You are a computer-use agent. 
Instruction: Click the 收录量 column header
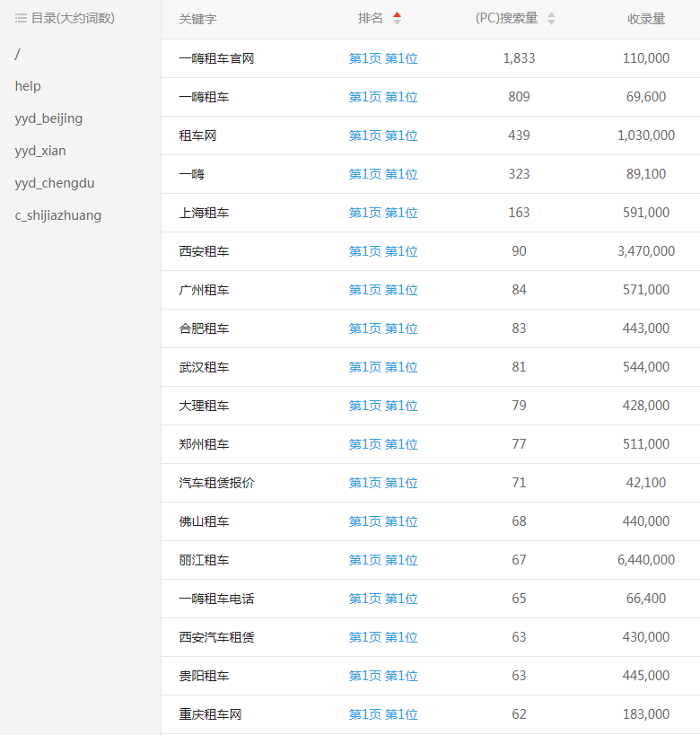tap(646, 19)
